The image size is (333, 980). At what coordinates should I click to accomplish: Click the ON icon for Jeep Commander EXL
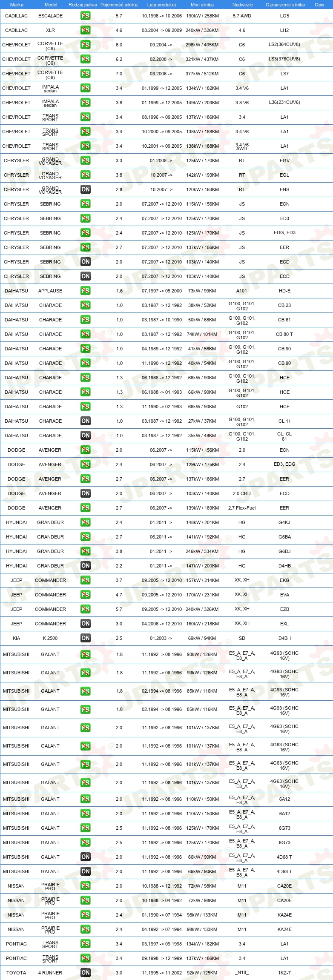pos(85,624)
